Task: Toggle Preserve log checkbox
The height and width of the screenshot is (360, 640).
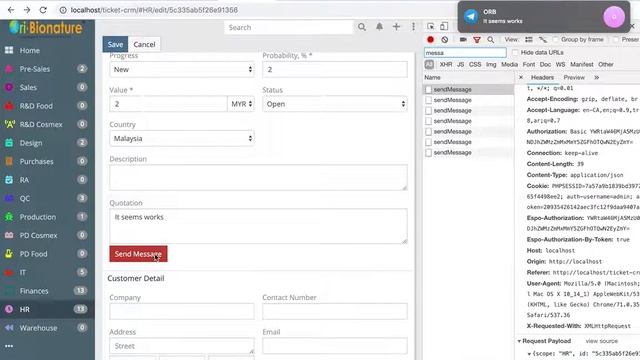Action: (616, 40)
